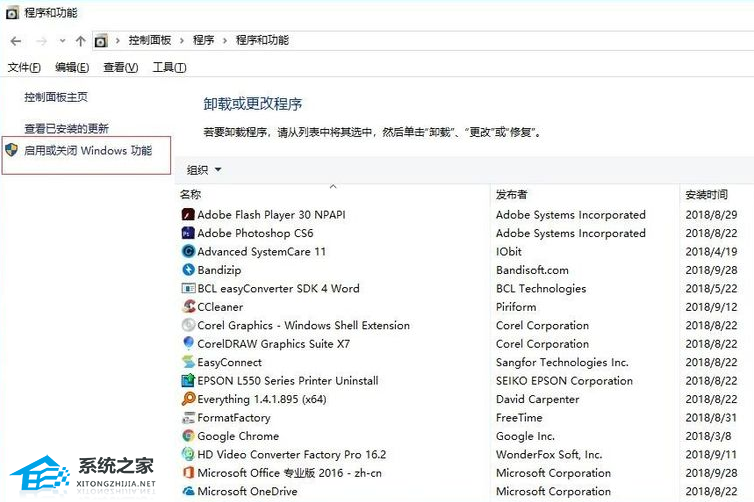This screenshot has width=754, height=502.
Task: Click the shield icon beside Windows 功能
Action: [12, 150]
